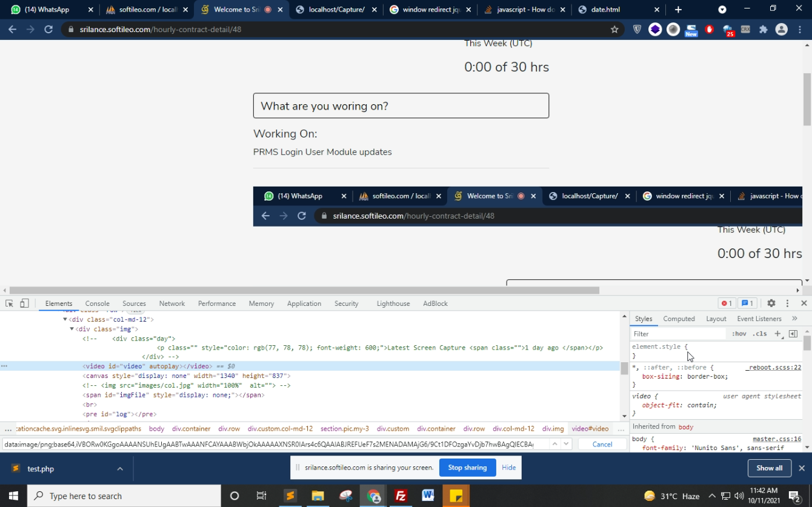Open a new browser tab with plus button

pyautogui.click(x=678, y=10)
